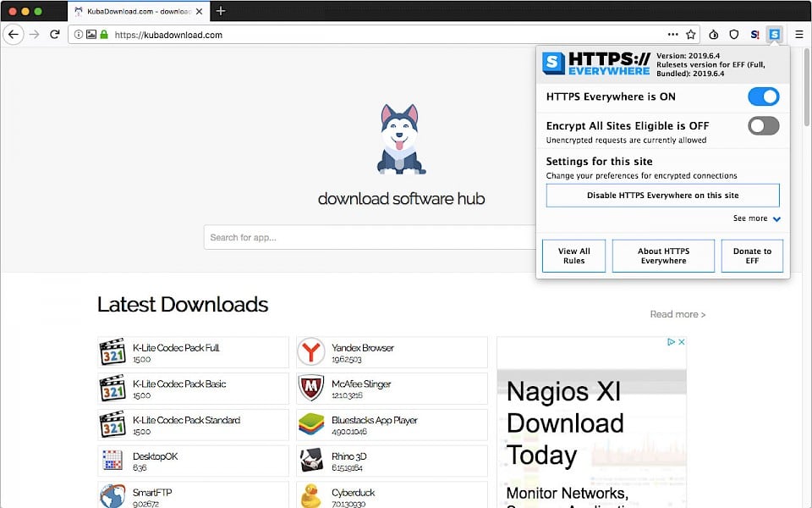812x508 pixels.
Task: Click the Bluestacks App Player icon
Action: 310,424
